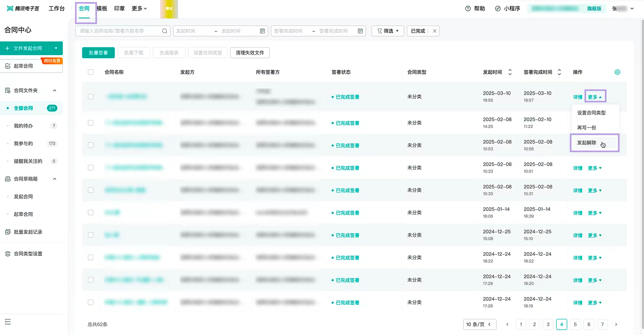This screenshot has height=335, width=644.
Task: Open 批量发起记录 in sidebar
Action: click(x=28, y=232)
